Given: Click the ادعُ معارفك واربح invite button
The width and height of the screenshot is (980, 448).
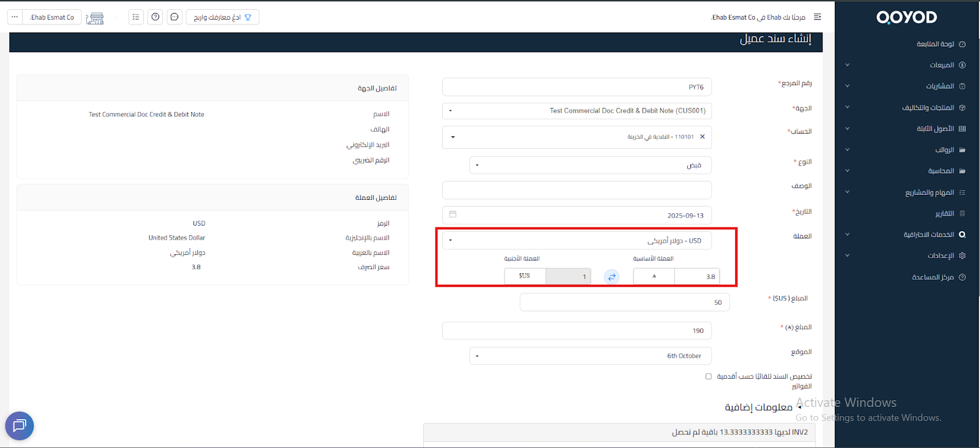Looking at the screenshot, I should [x=222, y=17].
